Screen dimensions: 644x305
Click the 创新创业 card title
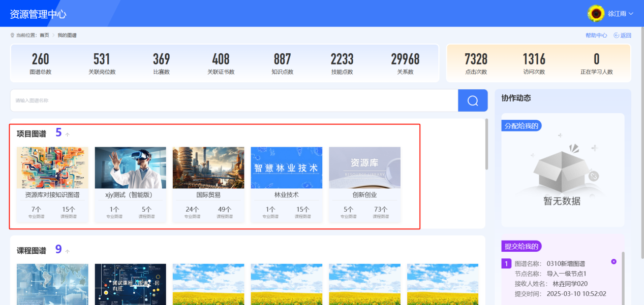(x=364, y=195)
